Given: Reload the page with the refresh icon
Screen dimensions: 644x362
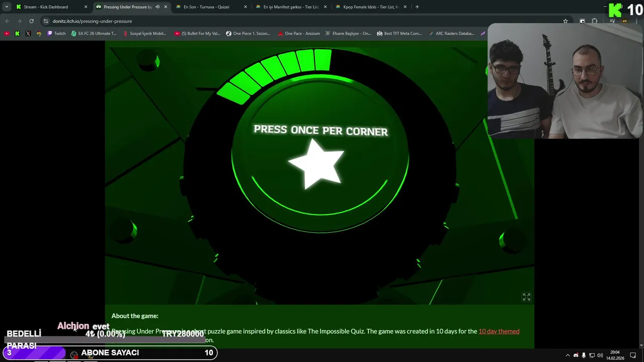Looking at the screenshot, I should tap(31, 21).
